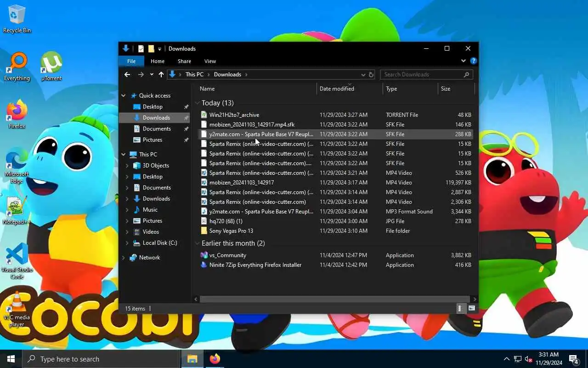Select the Sony Vegas Pro 13 folder

point(336,231)
